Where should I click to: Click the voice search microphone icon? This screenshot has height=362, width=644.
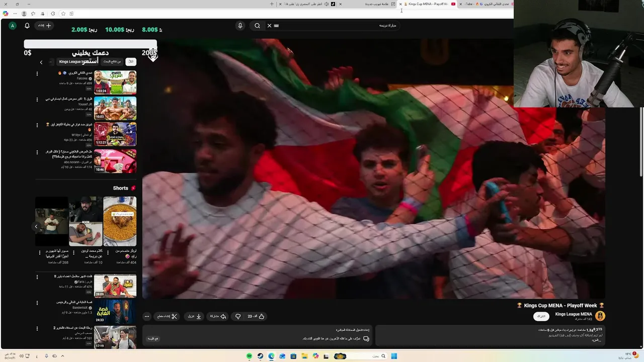point(240,26)
